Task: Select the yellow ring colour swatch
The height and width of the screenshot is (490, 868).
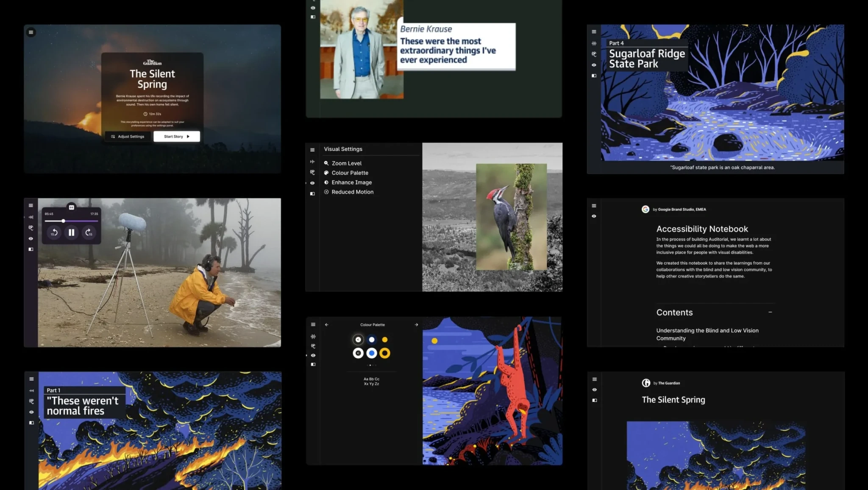Action: click(x=384, y=353)
